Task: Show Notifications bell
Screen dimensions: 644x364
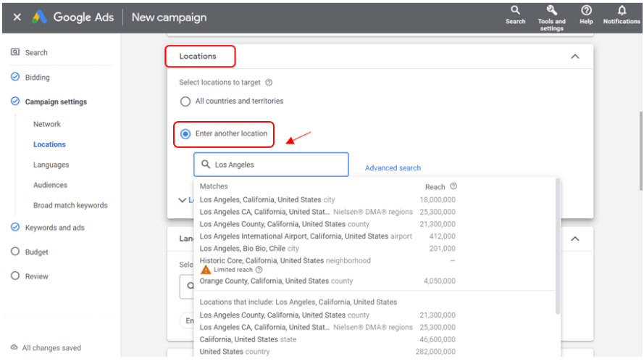Action: point(622,15)
